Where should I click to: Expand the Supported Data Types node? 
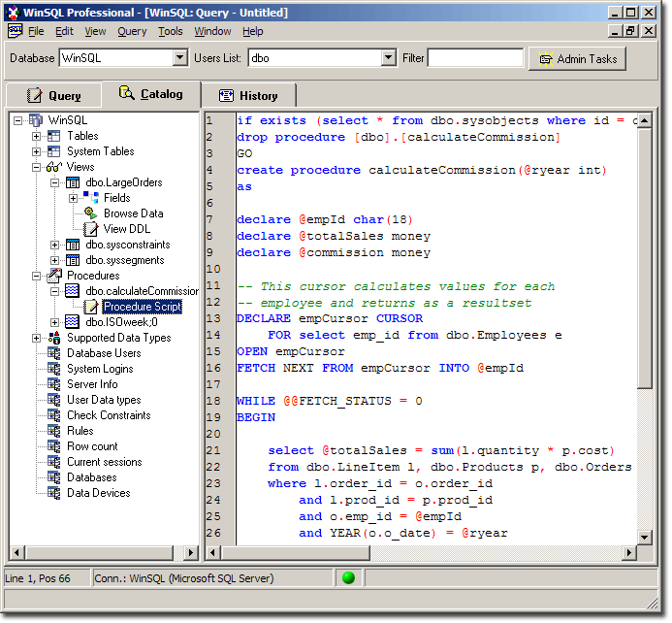(x=36, y=339)
